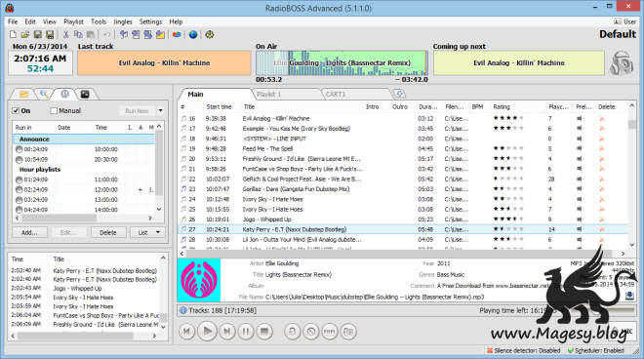Click the scheduler Delete button
This screenshot has width=644, height=359.
(108, 232)
